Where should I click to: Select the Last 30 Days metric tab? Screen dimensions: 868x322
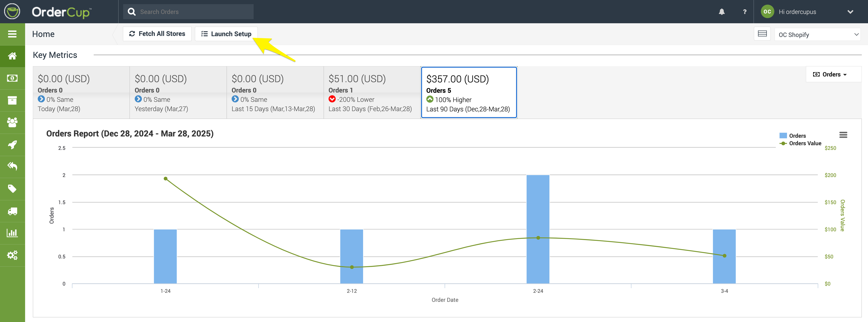(x=371, y=93)
